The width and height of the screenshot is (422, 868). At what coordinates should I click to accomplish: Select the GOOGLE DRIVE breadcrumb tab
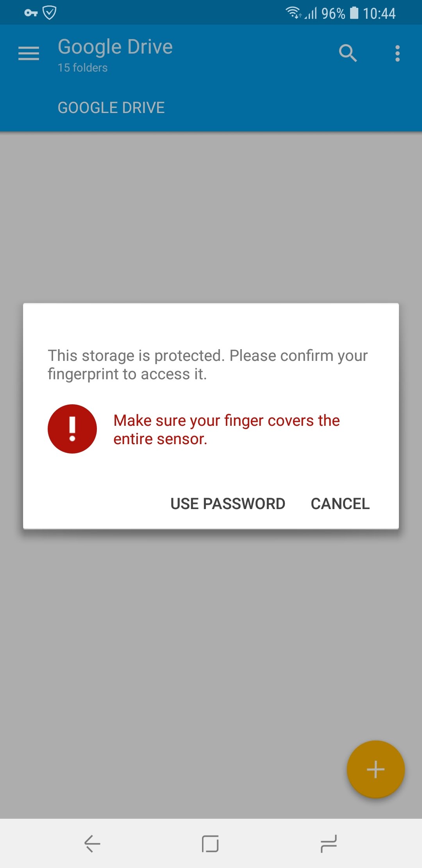[111, 108]
